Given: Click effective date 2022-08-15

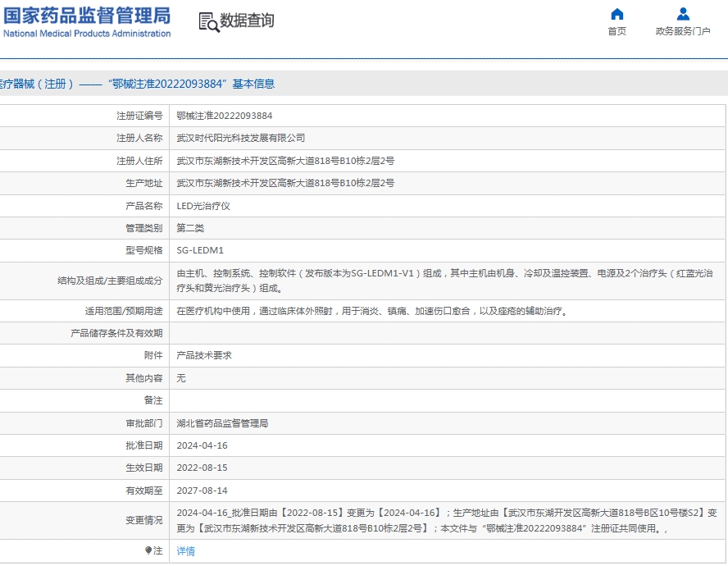Looking at the screenshot, I should click(x=202, y=468).
